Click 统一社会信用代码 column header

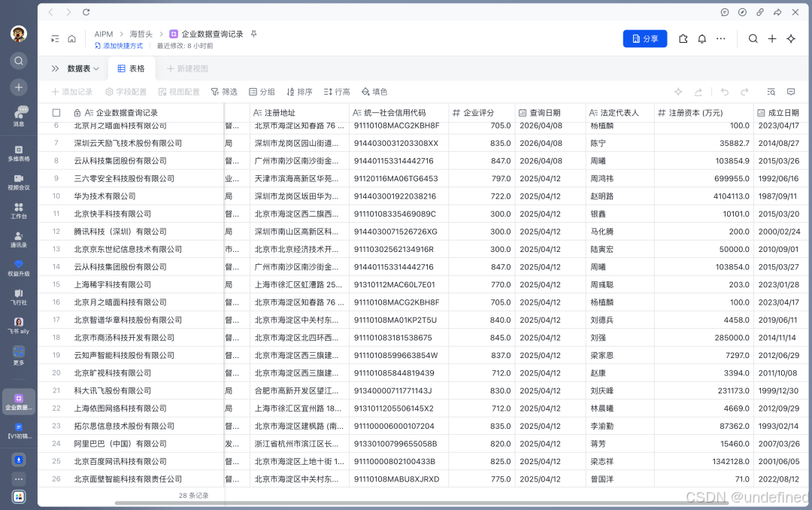tap(398, 113)
